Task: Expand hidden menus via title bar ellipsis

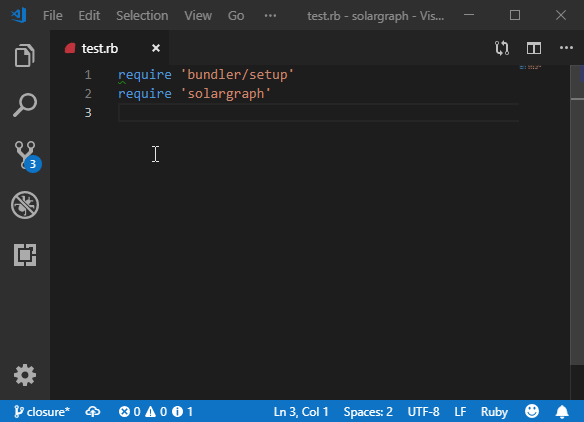Action: point(270,16)
